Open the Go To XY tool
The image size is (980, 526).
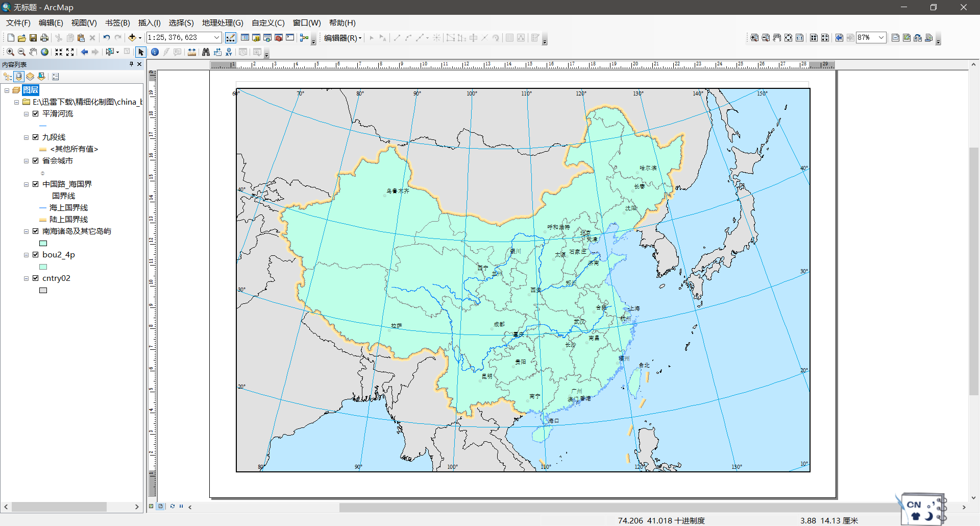pos(229,52)
